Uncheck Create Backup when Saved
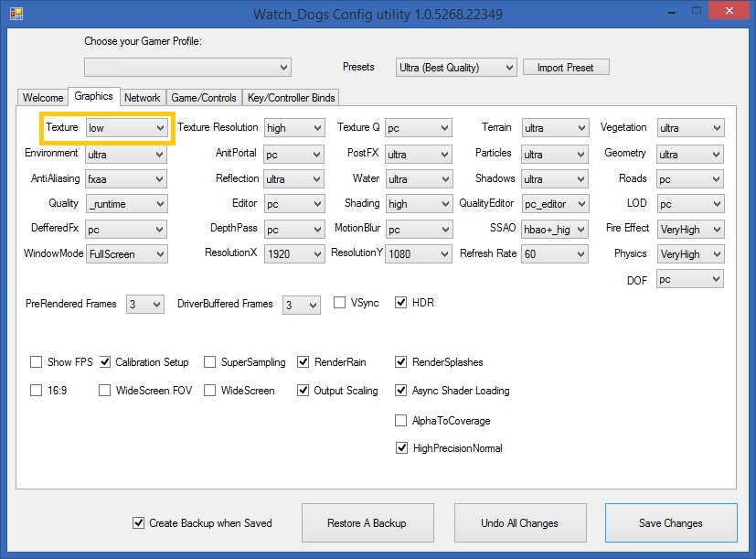The image size is (756, 559). point(138,522)
